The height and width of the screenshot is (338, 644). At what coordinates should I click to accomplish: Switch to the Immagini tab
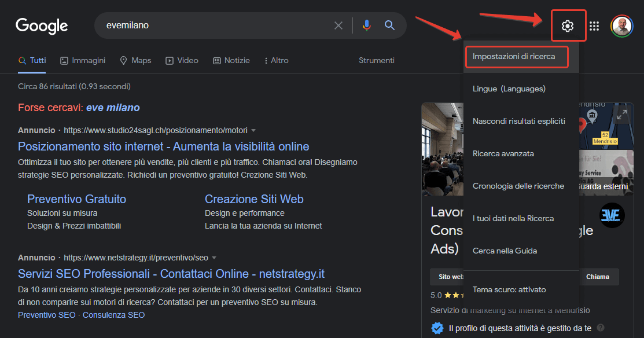[x=83, y=60]
